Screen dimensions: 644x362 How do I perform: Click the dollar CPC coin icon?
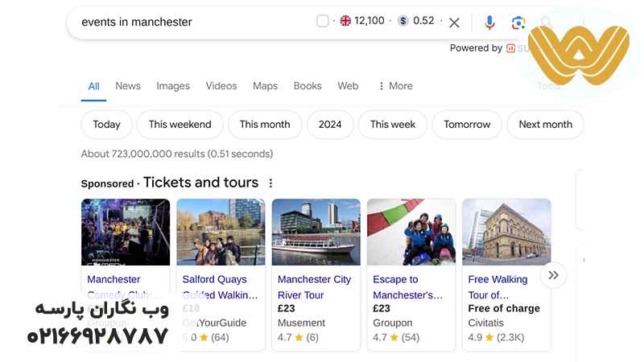403,21
